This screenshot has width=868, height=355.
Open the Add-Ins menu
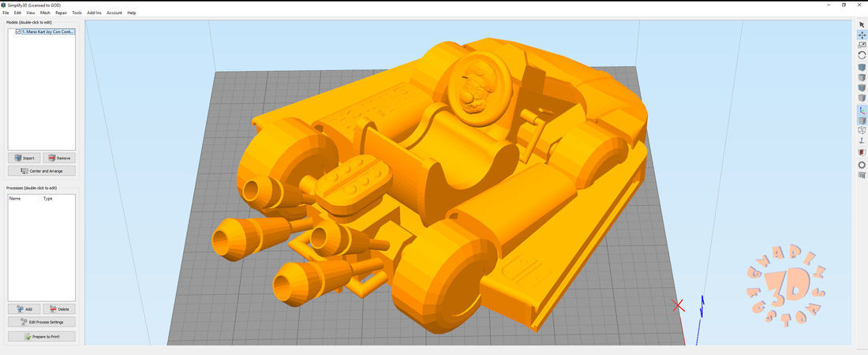(94, 13)
